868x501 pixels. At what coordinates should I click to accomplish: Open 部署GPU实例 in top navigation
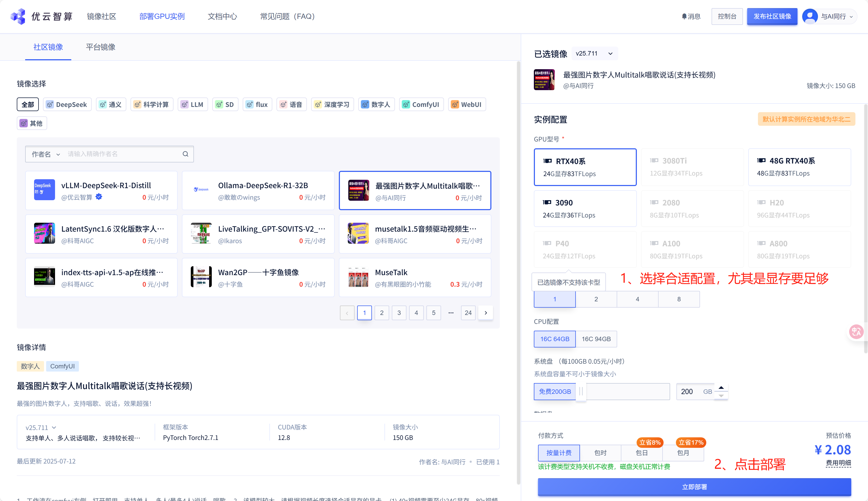[162, 16]
